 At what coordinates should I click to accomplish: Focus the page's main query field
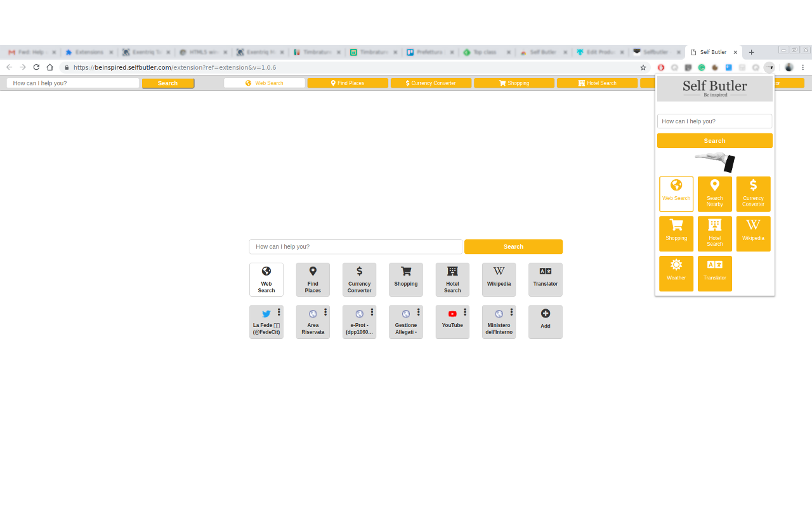[356, 246]
